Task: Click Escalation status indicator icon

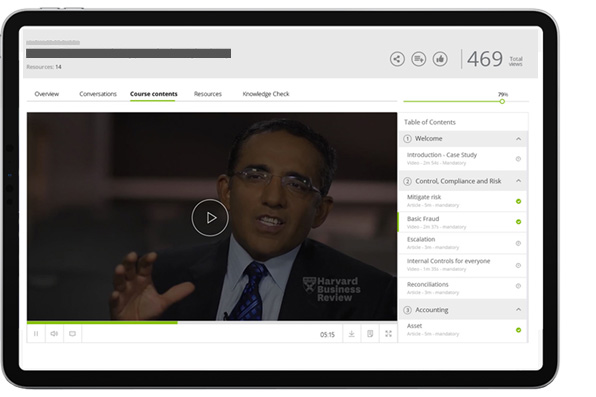Action: pos(518,243)
